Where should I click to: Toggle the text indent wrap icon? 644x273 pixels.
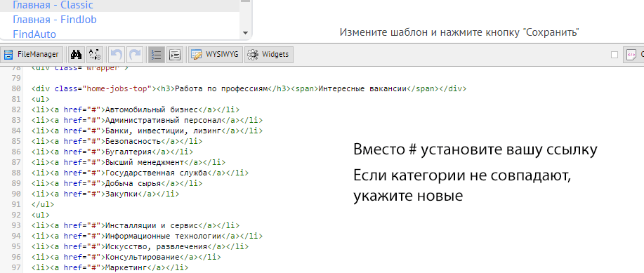175,54
